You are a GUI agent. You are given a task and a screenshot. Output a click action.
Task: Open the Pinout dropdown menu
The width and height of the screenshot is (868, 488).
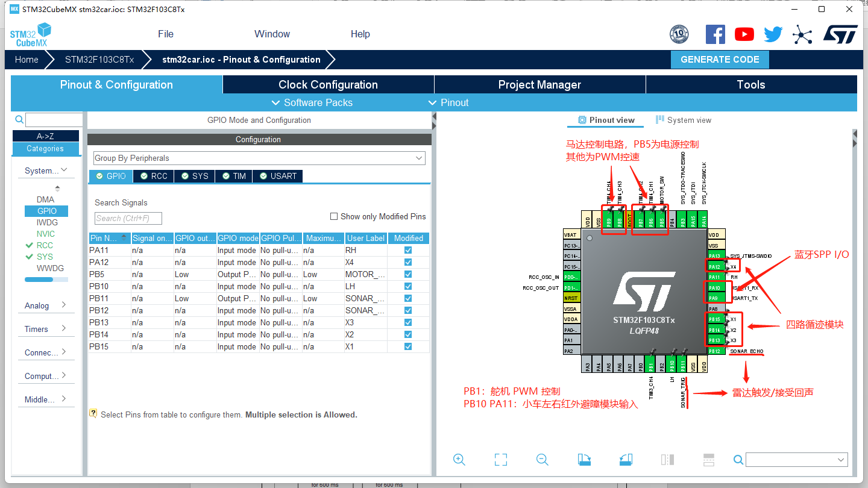tap(448, 102)
